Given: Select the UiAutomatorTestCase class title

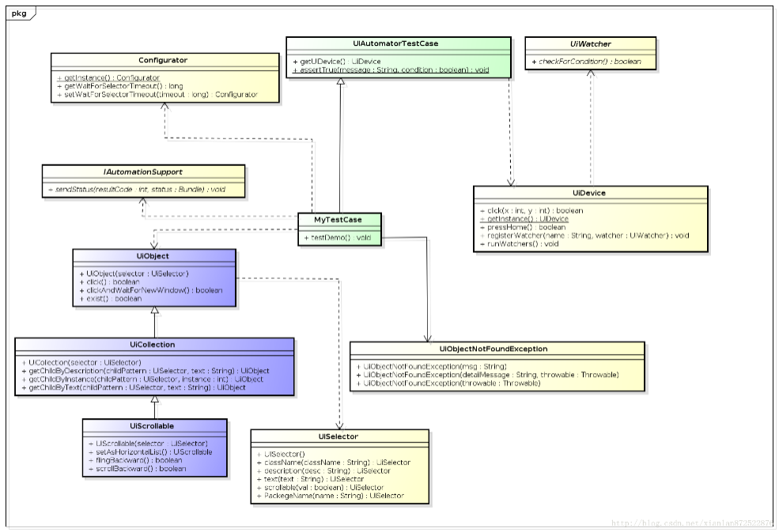Looking at the screenshot, I should [x=396, y=43].
